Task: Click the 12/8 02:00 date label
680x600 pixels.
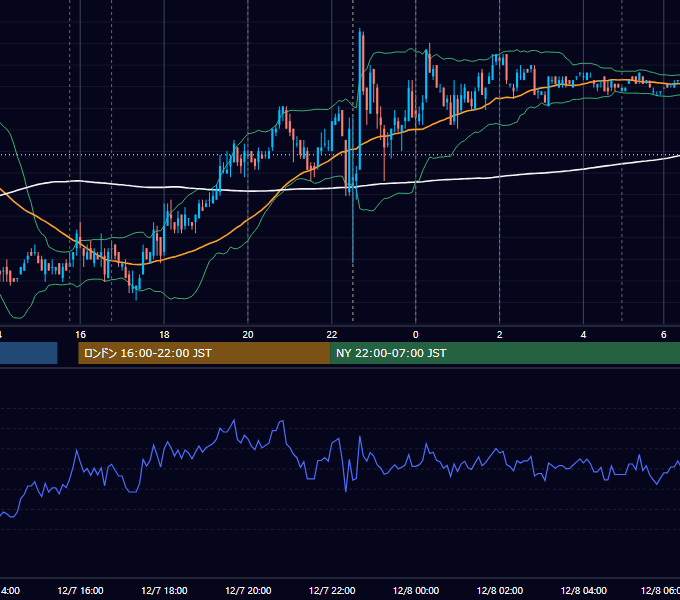Action: [x=500, y=590]
